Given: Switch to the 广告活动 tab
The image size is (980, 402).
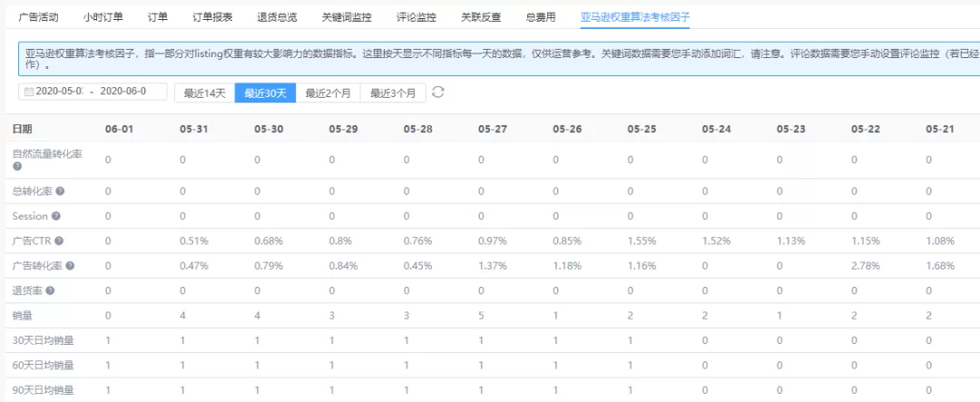Looking at the screenshot, I should pos(39,17).
